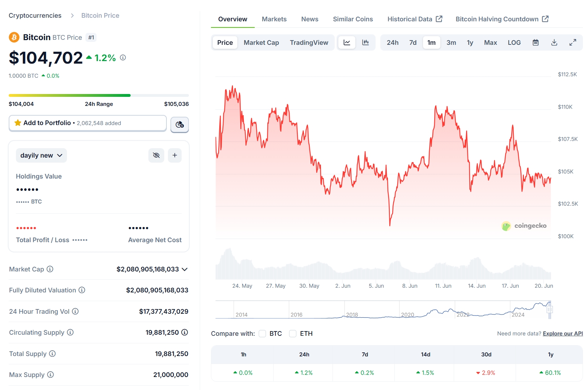Click the 21,000,000 max supply value
The image size is (588, 390).
171,374
